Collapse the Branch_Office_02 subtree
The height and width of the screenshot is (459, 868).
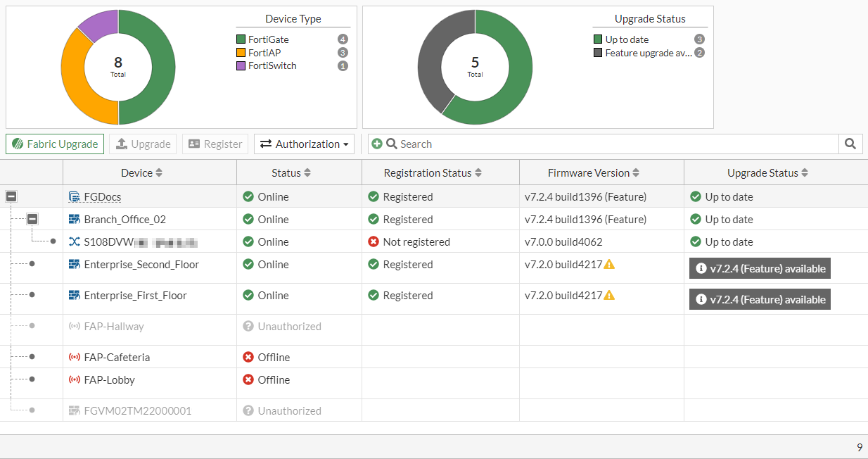[32, 220]
